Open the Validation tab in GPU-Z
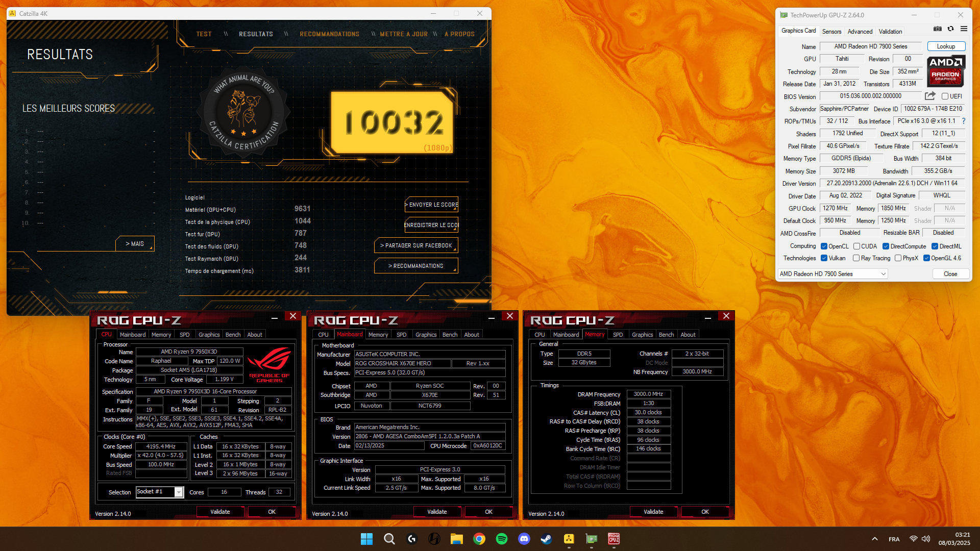 pyautogui.click(x=890, y=31)
